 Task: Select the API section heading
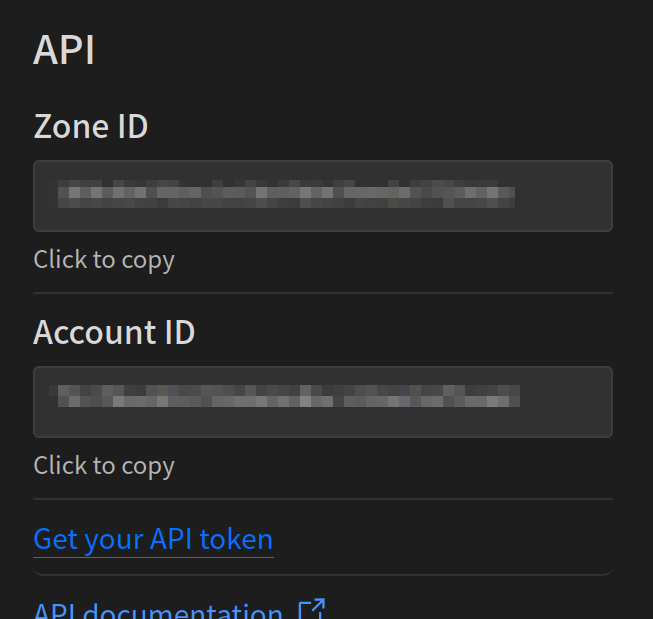[64, 50]
